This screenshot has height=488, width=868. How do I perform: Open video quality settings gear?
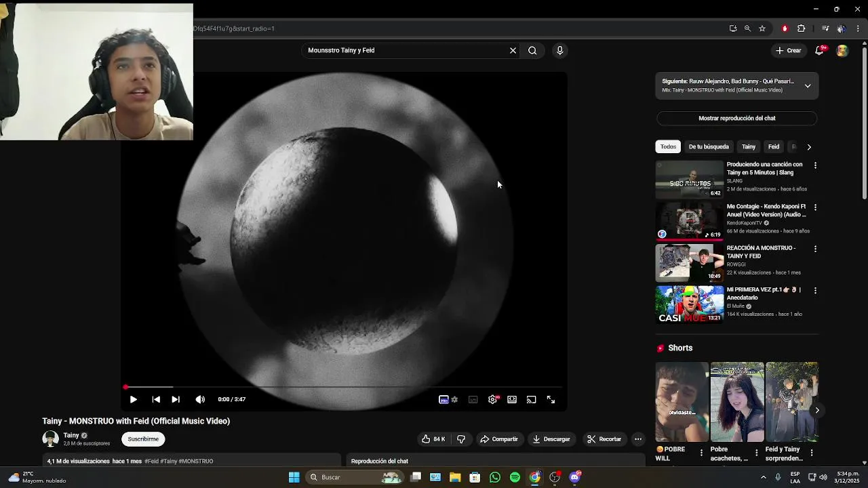[493, 400]
